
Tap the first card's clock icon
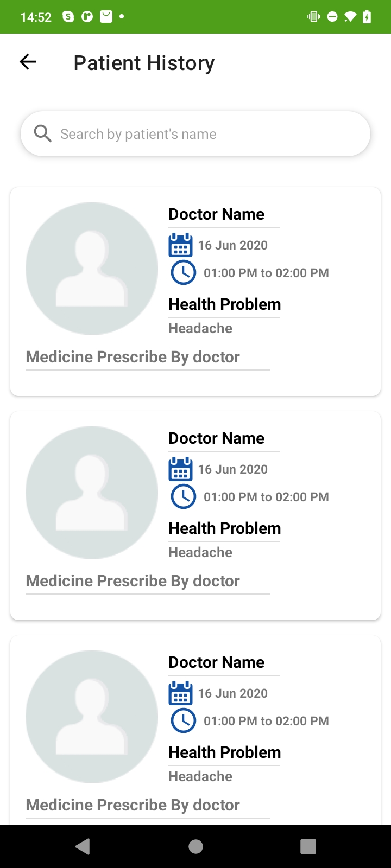point(184,272)
